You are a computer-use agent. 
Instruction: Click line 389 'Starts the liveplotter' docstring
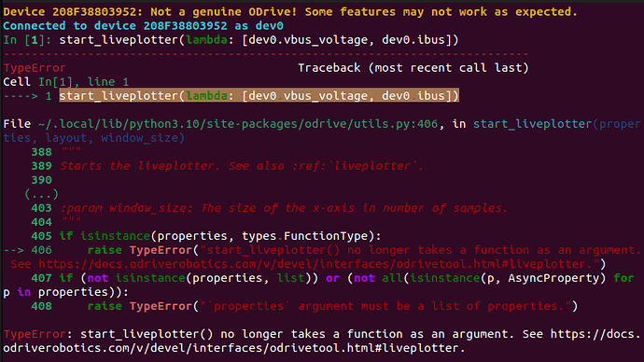click(242, 166)
